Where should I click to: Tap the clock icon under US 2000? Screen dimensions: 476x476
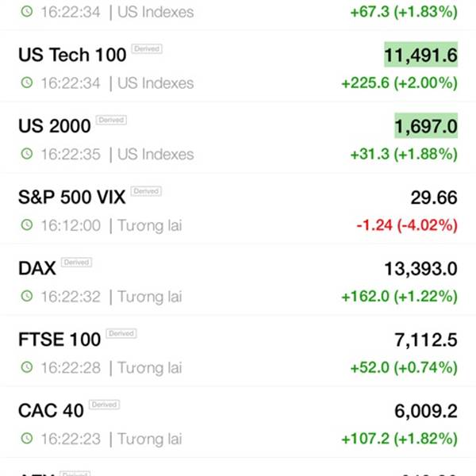27,154
